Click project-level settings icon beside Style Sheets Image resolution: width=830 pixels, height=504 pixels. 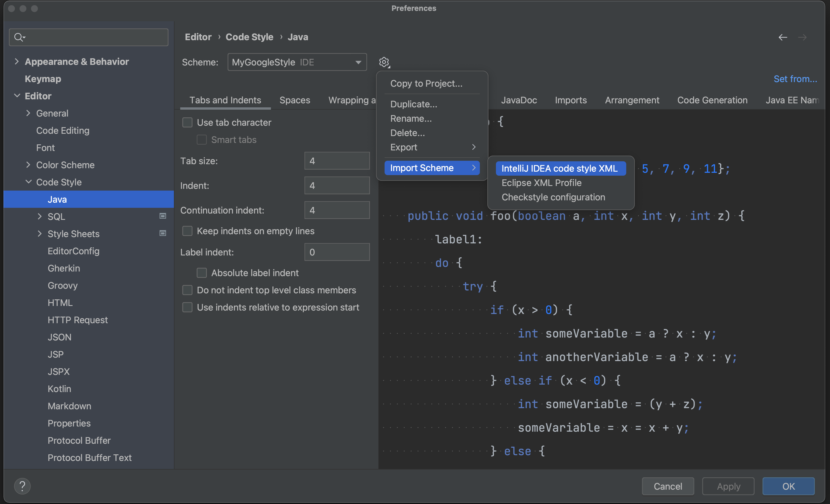163,233
